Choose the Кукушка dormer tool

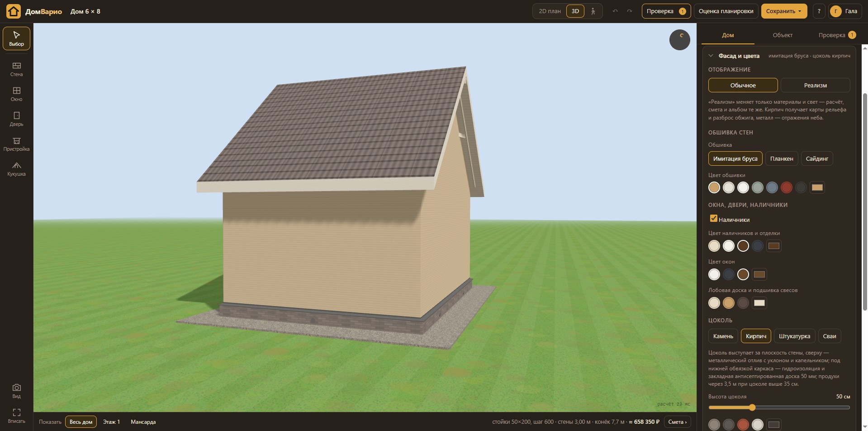16,169
